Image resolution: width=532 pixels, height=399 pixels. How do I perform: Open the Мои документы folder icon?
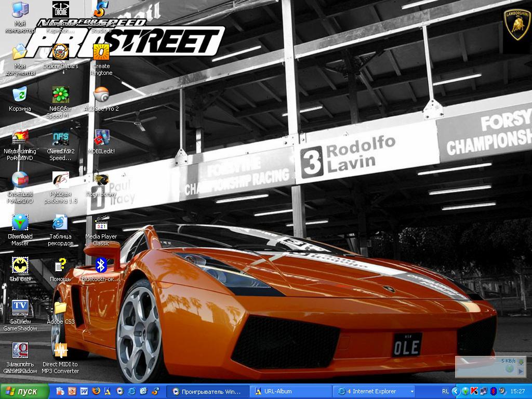coord(20,52)
